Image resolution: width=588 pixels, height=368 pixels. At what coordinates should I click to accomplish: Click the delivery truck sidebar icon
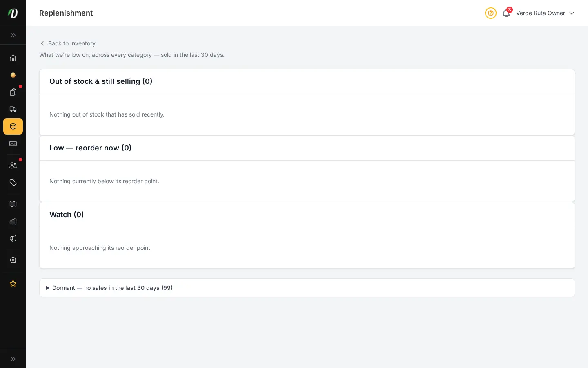click(x=13, y=109)
